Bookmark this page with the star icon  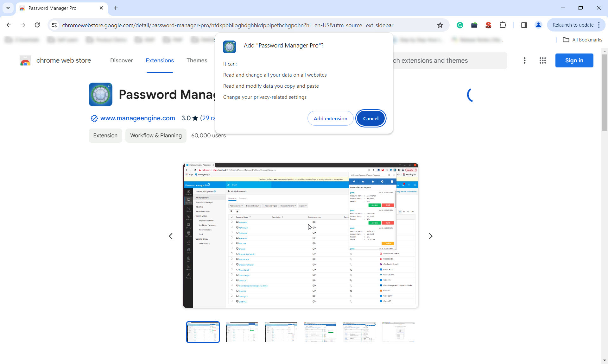pos(440,25)
